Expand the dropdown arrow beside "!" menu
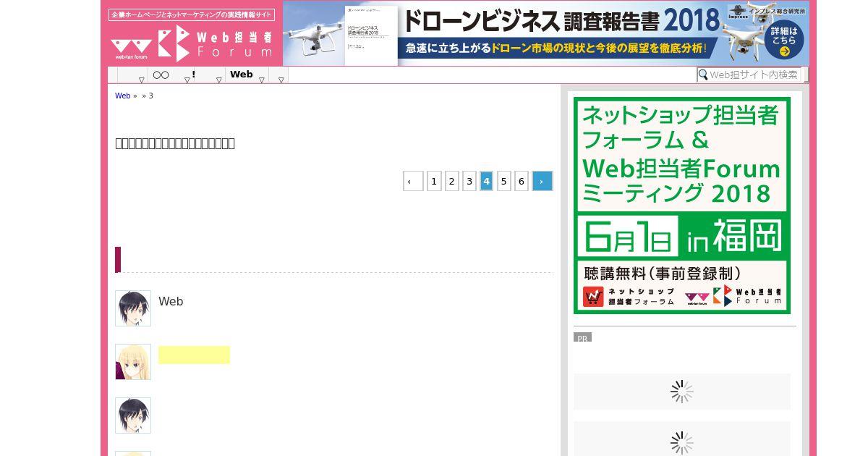 pos(218,80)
